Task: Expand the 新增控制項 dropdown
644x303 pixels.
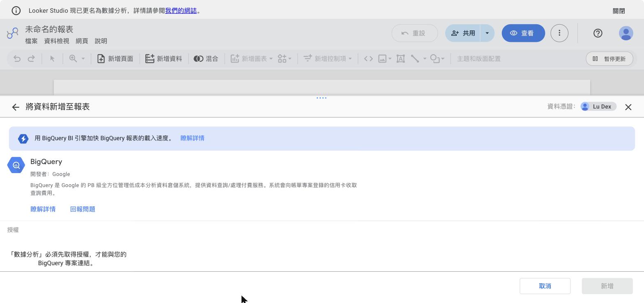Action: click(350, 59)
